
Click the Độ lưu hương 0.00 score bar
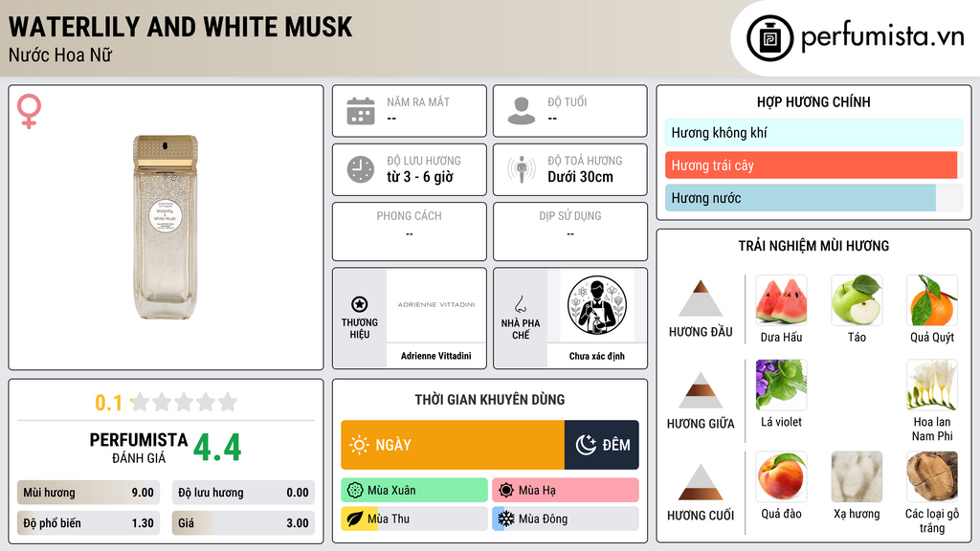click(x=243, y=493)
